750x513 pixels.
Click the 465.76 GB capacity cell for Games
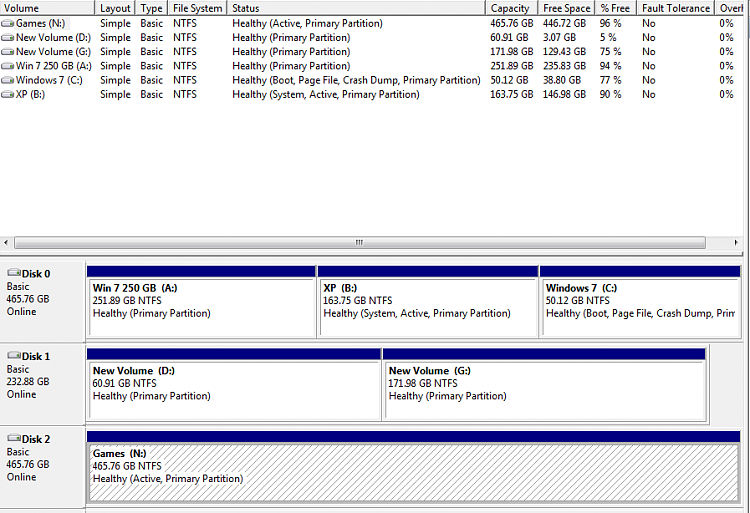coord(511,23)
